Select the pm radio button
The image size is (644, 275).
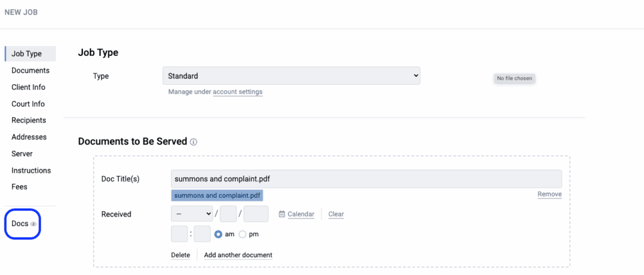(243, 234)
